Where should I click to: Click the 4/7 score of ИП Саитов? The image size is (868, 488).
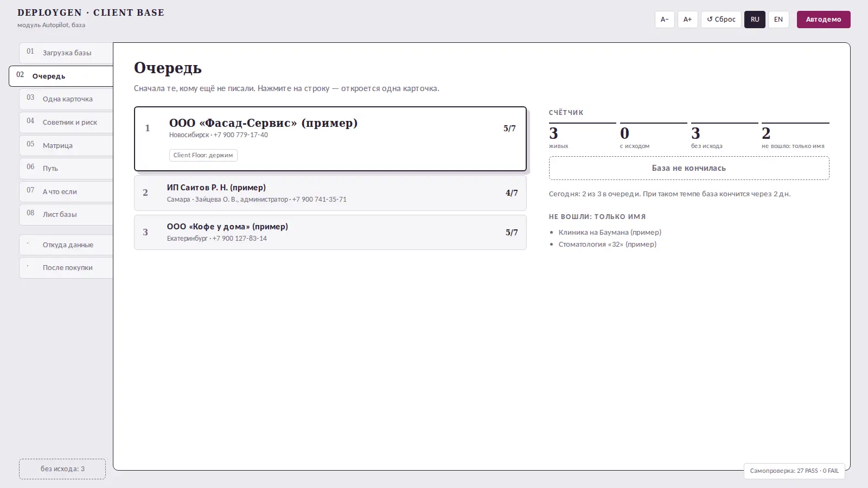(512, 193)
